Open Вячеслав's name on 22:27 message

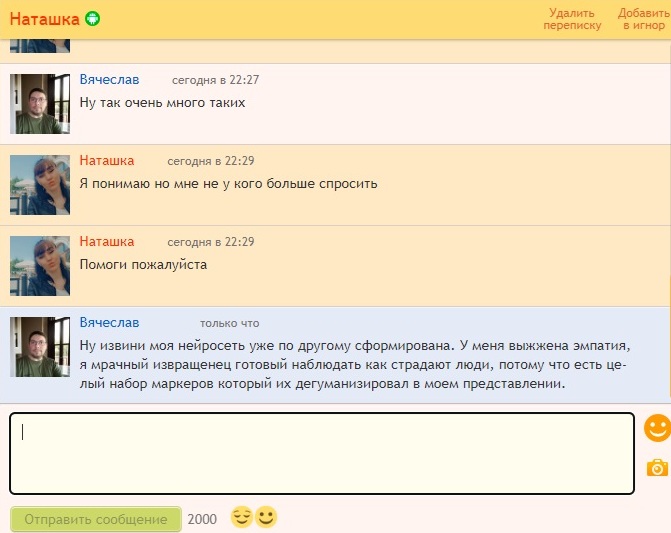(x=110, y=80)
